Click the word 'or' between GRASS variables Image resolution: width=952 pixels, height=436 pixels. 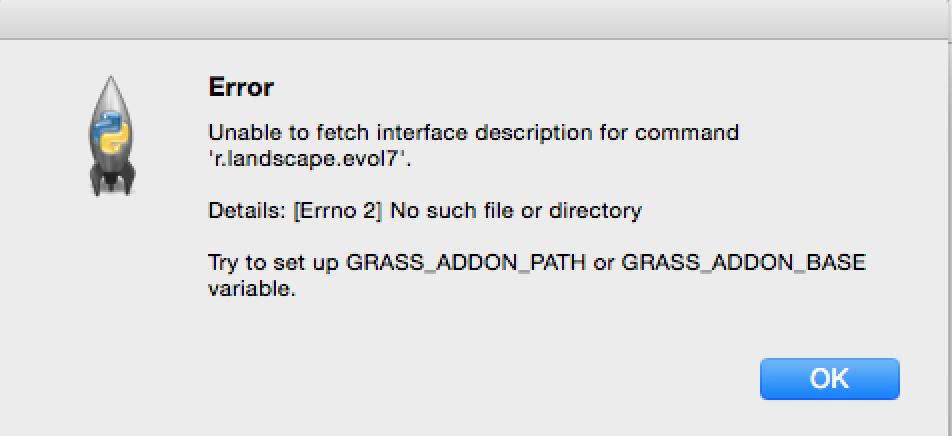(604, 265)
